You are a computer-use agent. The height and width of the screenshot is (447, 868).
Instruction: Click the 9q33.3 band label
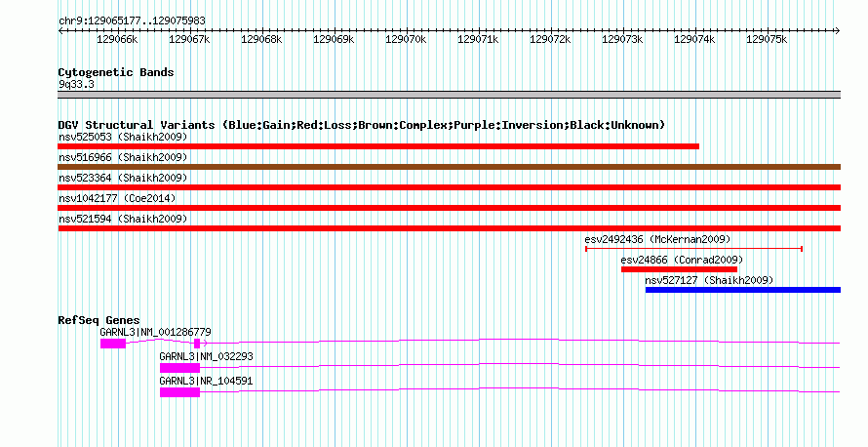tap(76, 84)
